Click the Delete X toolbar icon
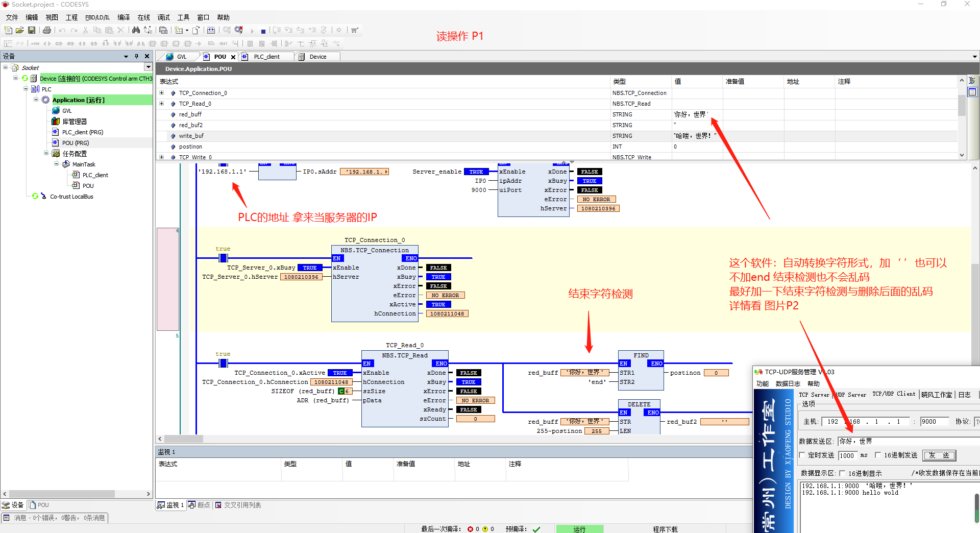Viewport: 980px width, 533px height. [x=121, y=30]
